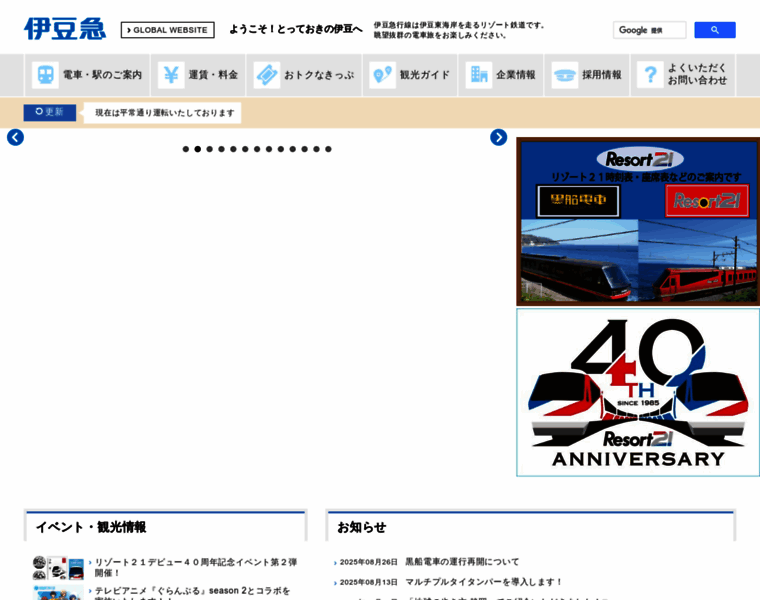Click the train icon for 電車・駅のご案内
The height and width of the screenshot is (600, 760).
click(x=46, y=75)
